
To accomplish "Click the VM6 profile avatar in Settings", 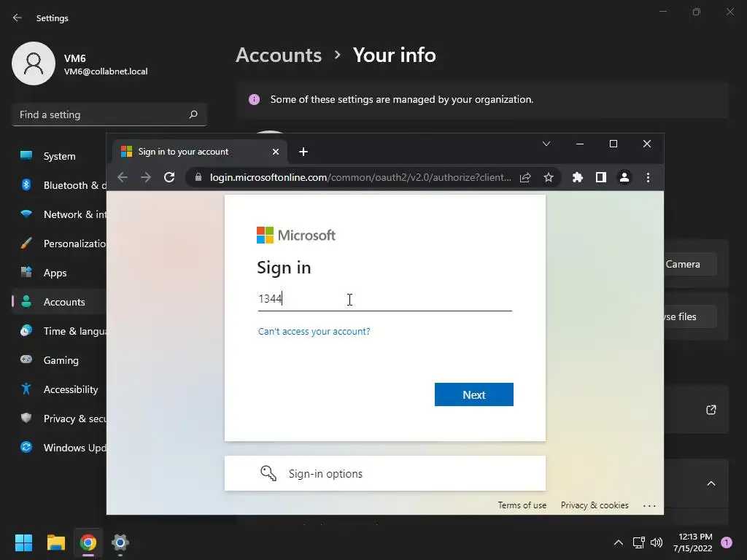I will (x=34, y=63).
